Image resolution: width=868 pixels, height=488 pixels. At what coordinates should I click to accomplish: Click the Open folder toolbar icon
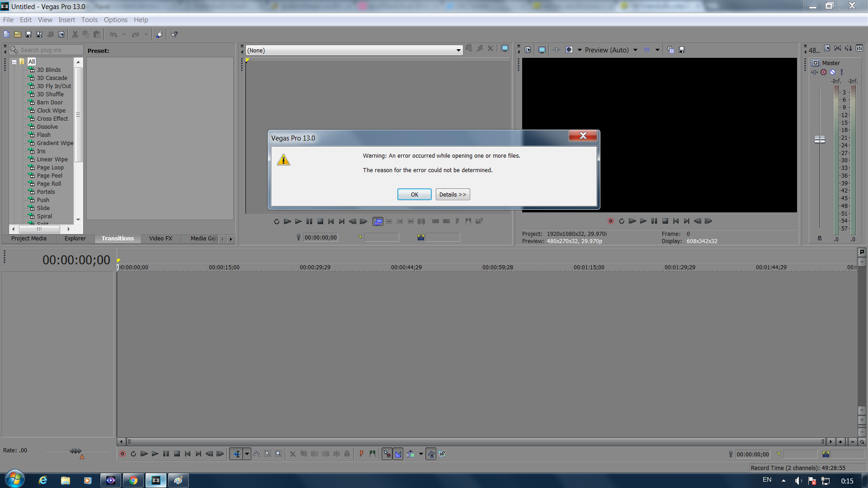pyautogui.click(x=18, y=34)
